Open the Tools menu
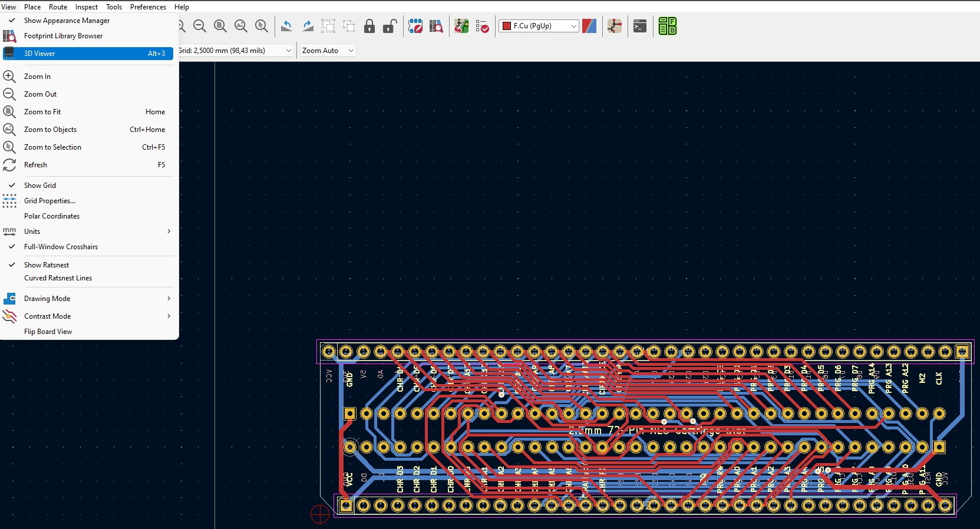Viewport: 980px width, 529px height. click(x=114, y=7)
